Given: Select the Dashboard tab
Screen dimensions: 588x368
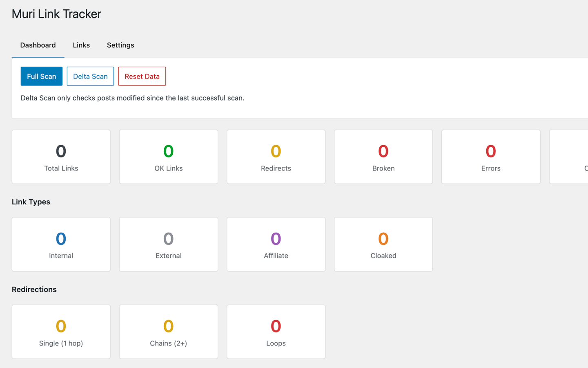Looking at the screenshot, I should pos(38,45).
